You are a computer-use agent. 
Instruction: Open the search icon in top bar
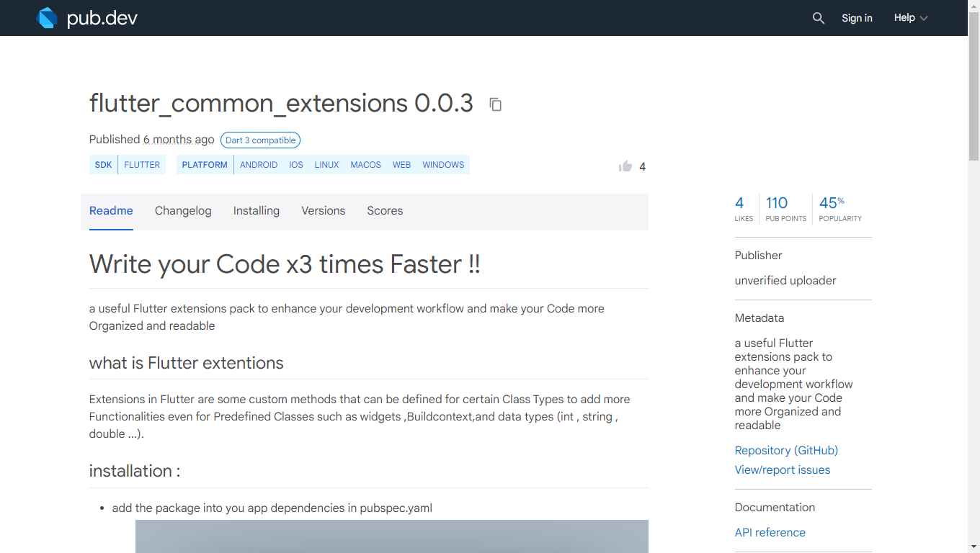pos(819,18)
